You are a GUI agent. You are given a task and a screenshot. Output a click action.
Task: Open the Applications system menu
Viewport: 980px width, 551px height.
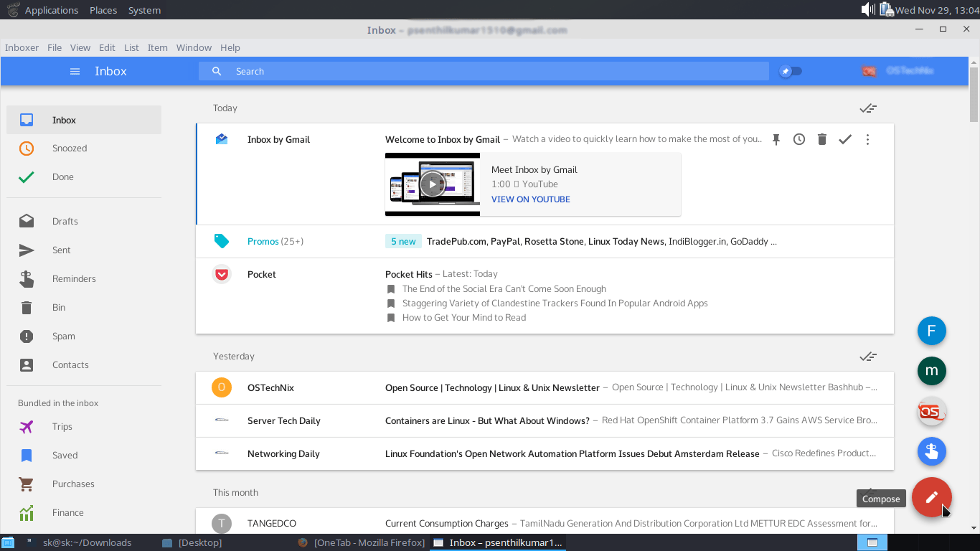(x=51, y=10)
